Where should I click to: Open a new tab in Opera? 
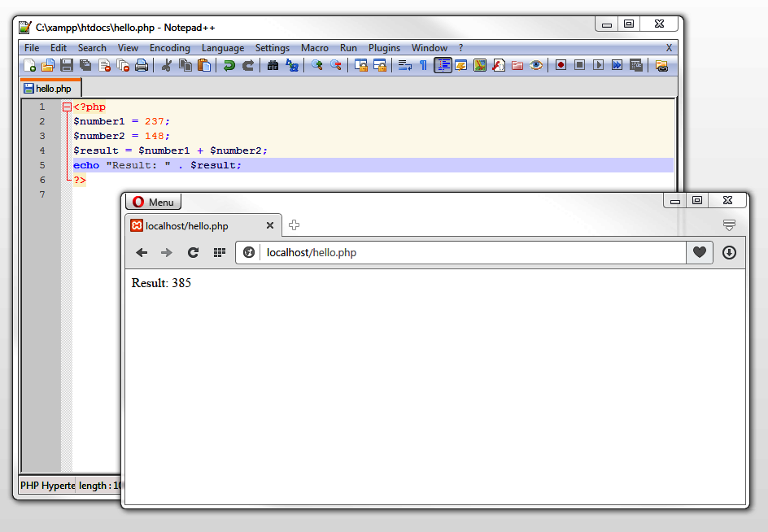click(295, 225)
